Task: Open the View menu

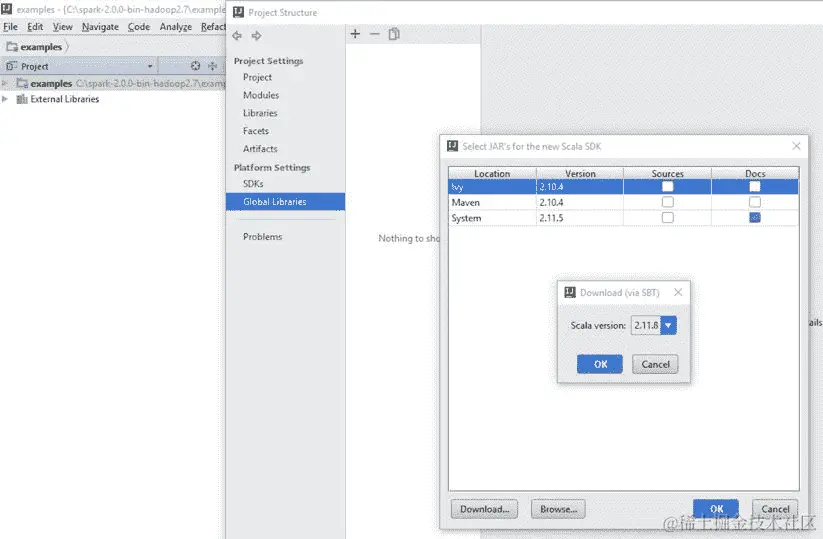Action: (x=62, y=27)
